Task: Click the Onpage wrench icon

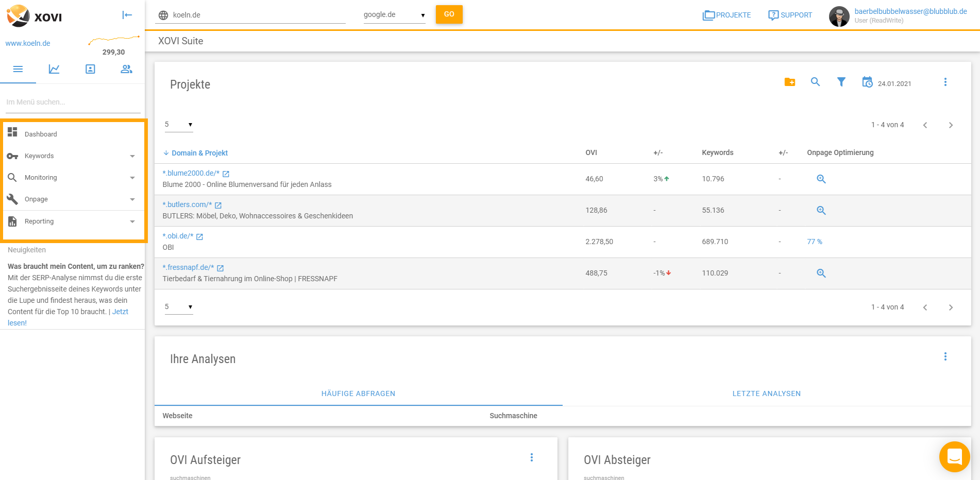Action: pyautogui.click(x=12, y=199)
